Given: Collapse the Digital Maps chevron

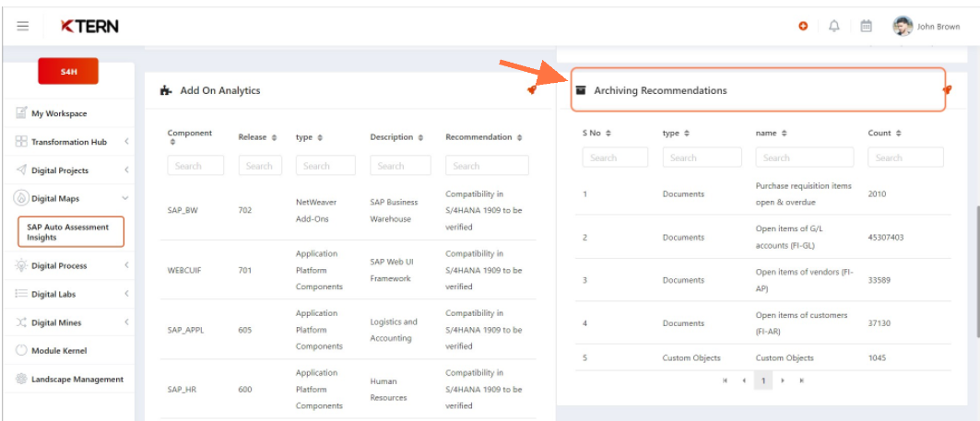Looking at the screenshot, I should coord(125,198).
